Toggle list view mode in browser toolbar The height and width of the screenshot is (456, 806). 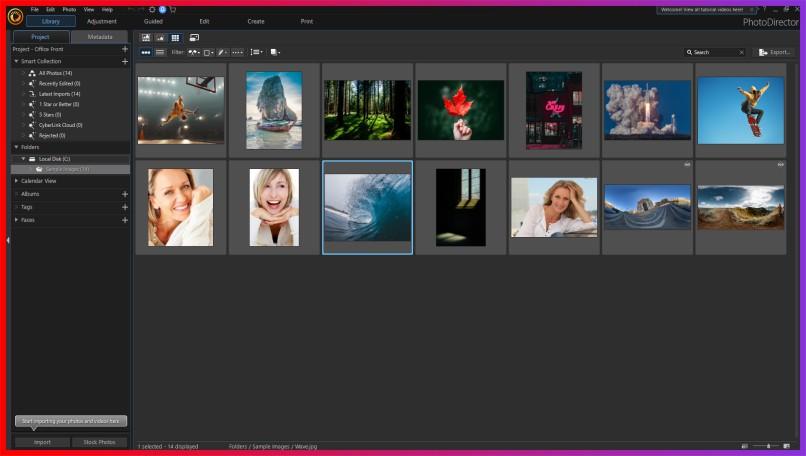160,52
